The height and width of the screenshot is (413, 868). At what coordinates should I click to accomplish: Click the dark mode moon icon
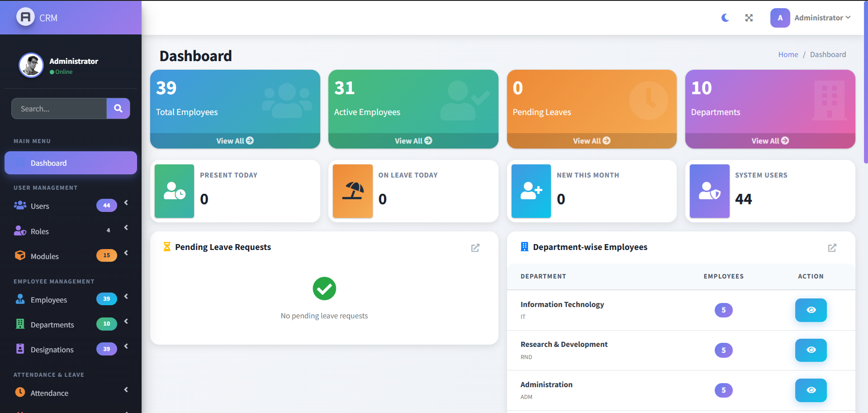725,18
